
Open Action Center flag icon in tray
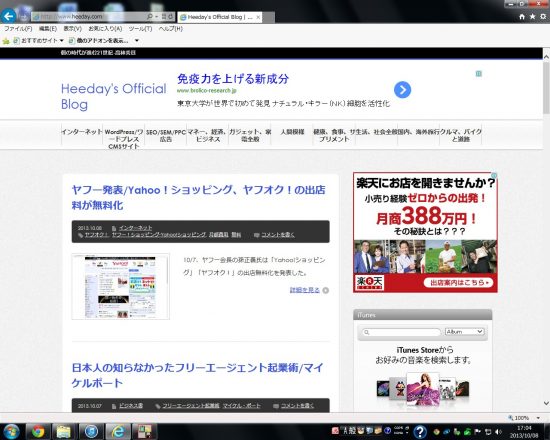[477, 432]
